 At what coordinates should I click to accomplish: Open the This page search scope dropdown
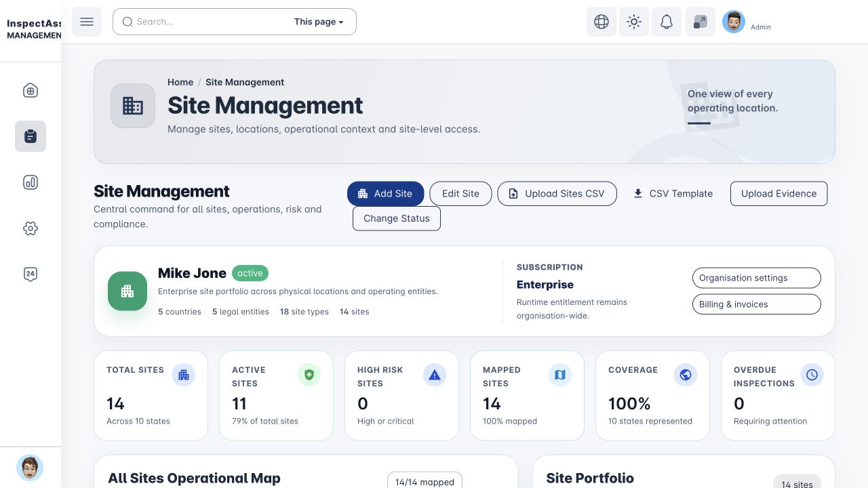click(x=319, y=22)
